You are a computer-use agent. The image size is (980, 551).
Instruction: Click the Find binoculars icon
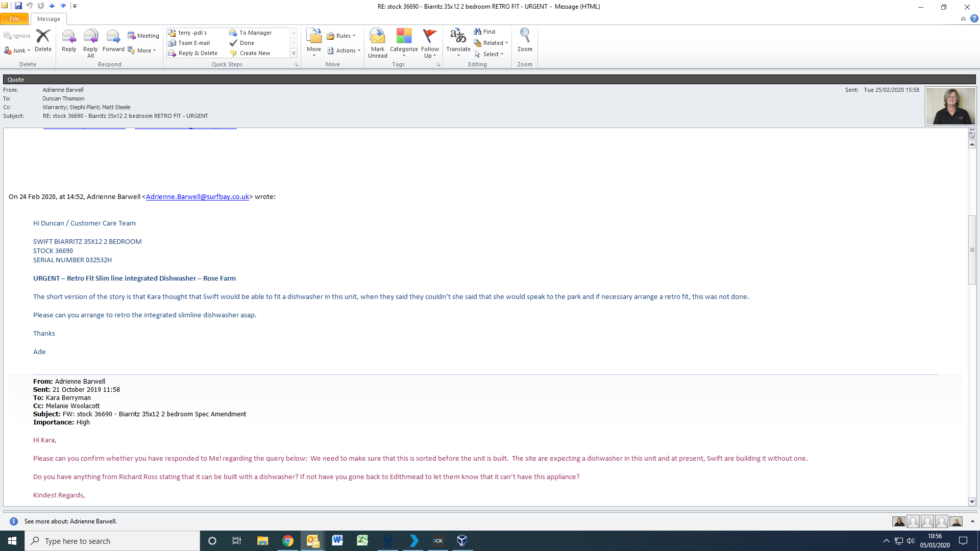click(x=478, y=32)
